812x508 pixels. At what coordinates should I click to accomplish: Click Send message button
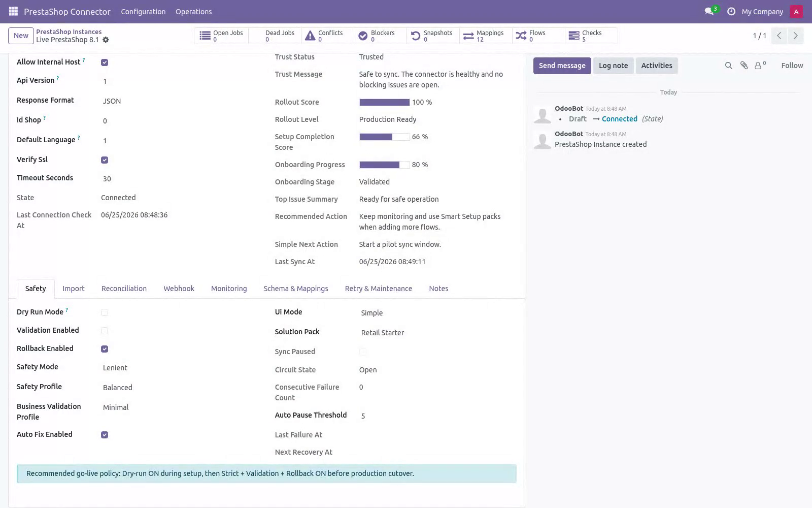[562, 66]
